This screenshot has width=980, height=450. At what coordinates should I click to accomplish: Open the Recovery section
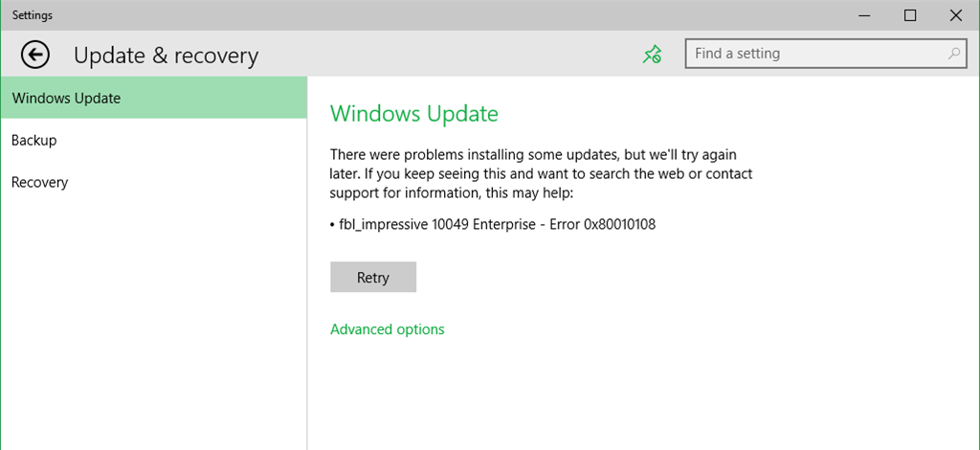(x=154, y=182)
